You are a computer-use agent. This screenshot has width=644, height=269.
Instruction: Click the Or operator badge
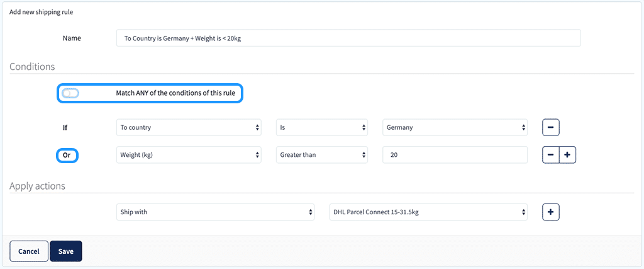point(67,156)
